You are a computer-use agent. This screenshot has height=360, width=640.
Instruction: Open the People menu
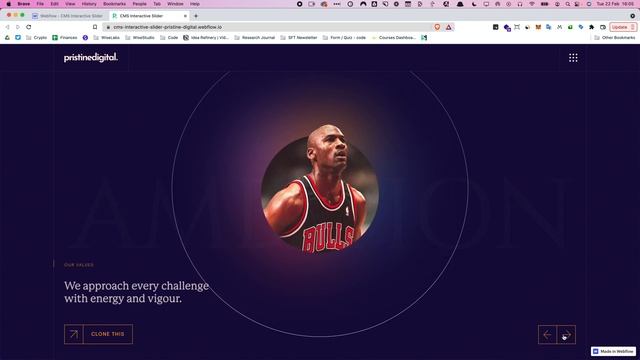click(x=140, y=4)
